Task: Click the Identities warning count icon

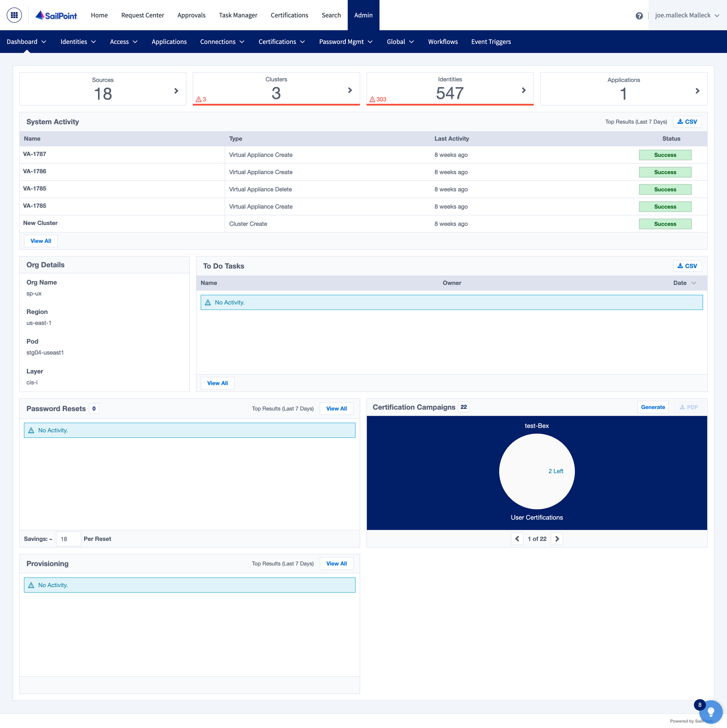Action: coord(372,99)
